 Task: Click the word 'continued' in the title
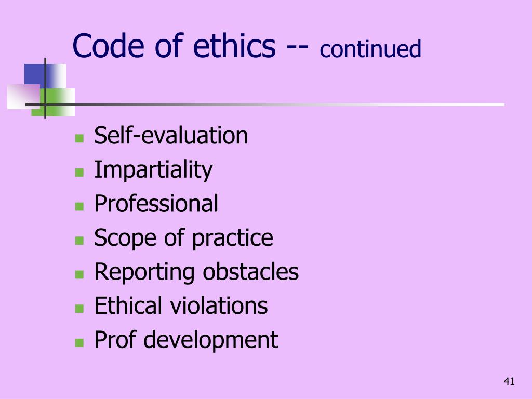(x=370, y=49)
